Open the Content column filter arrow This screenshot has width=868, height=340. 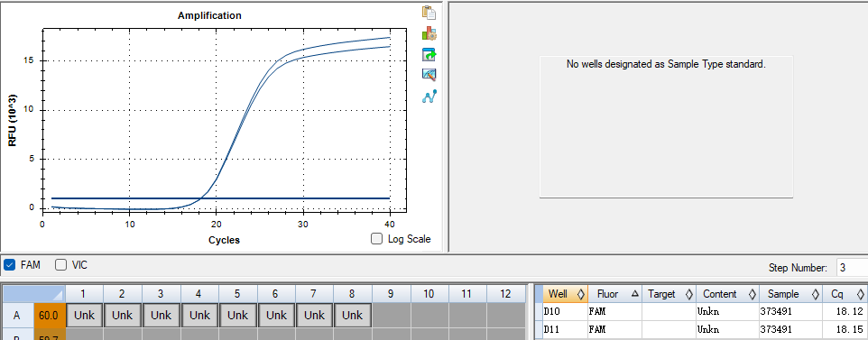tap(752, 294)
